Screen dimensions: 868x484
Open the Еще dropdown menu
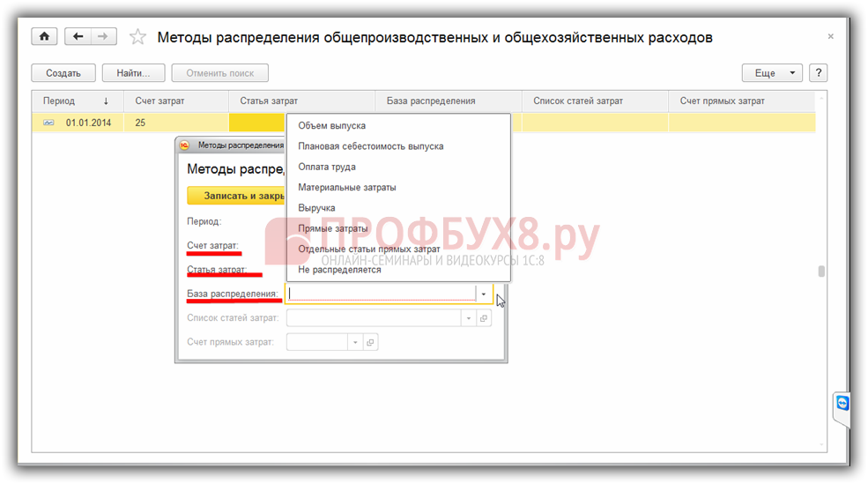pos(772,73)
